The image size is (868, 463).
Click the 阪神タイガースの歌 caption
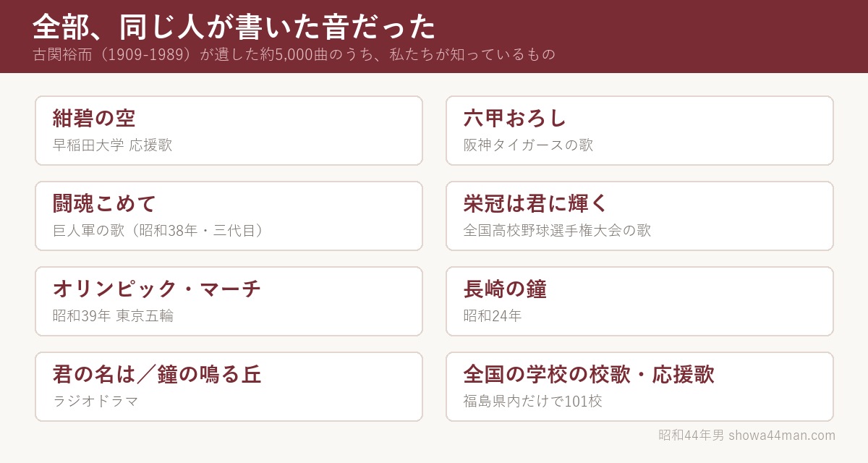529,145
